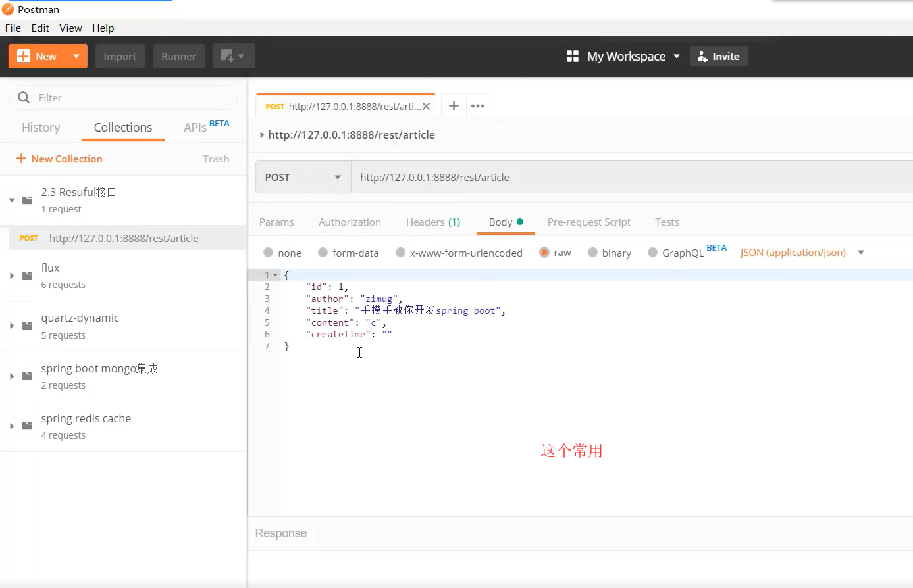The image size is (913, 588).
Task: Switch to the Pre-request Script tab
Action: pos(589,222)
